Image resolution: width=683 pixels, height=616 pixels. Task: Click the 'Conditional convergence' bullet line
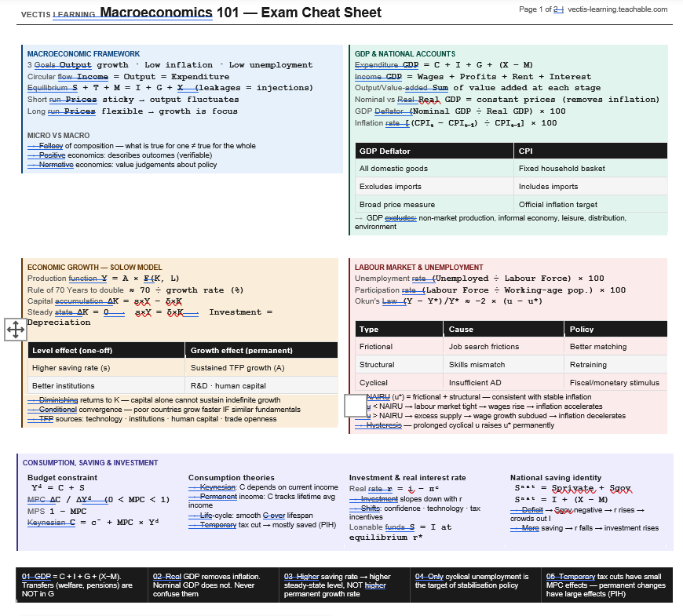point(164,410)
